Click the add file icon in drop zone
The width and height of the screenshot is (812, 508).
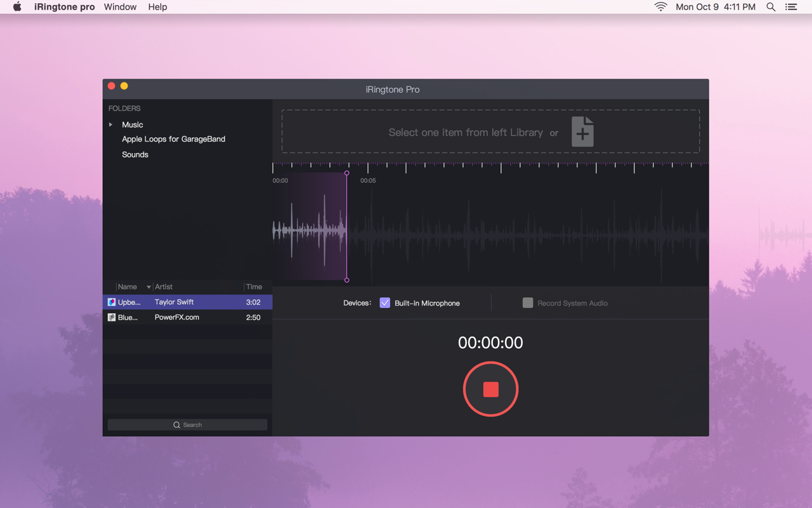[x=582, y=132]
